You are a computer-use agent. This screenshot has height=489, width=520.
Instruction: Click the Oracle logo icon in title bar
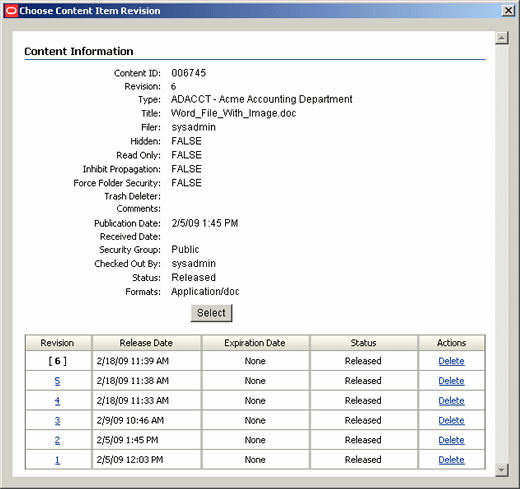pos(11,11)
